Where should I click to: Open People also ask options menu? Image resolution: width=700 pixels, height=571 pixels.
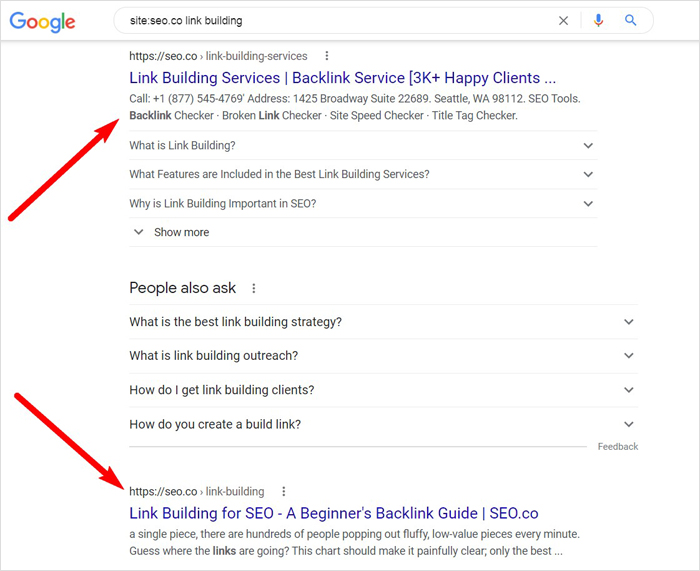(254, 288)
